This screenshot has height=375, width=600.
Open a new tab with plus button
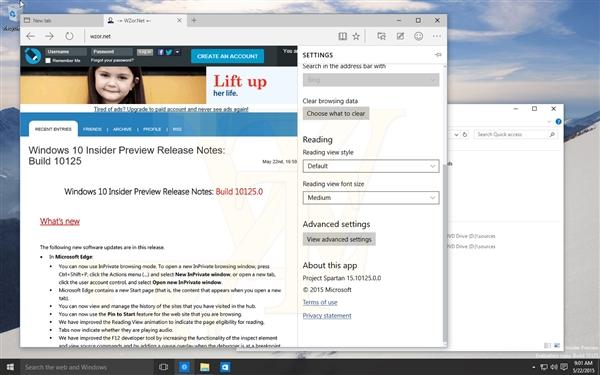coord(194,20)
